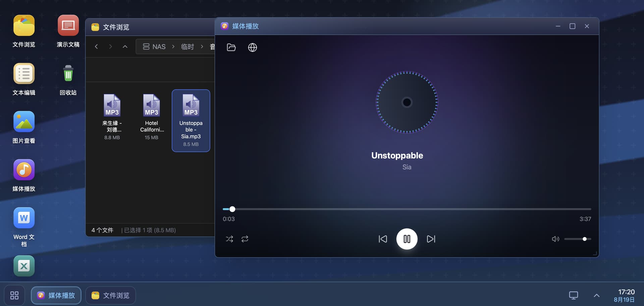The image size is (644, 306).
Task: Expand the system tray chevron
Action: pos(596,295)
